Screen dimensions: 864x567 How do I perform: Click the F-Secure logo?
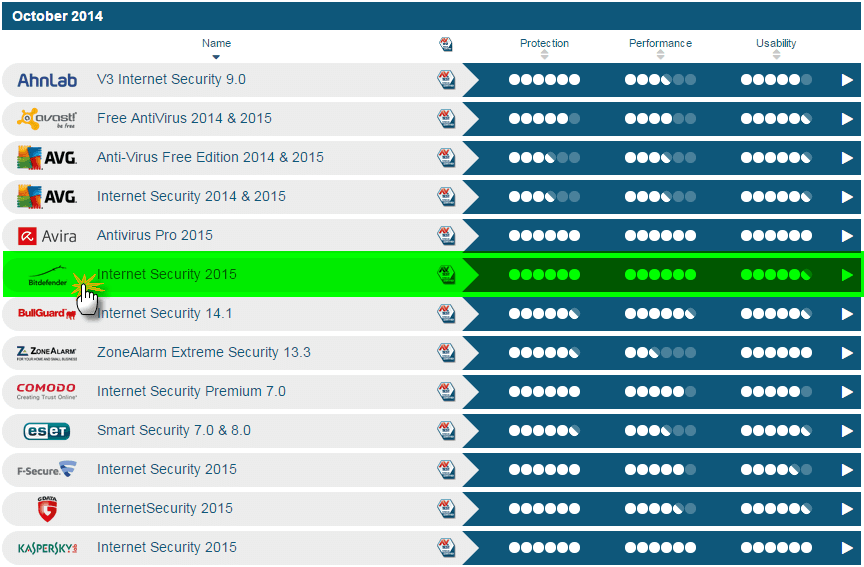point(47,469)
